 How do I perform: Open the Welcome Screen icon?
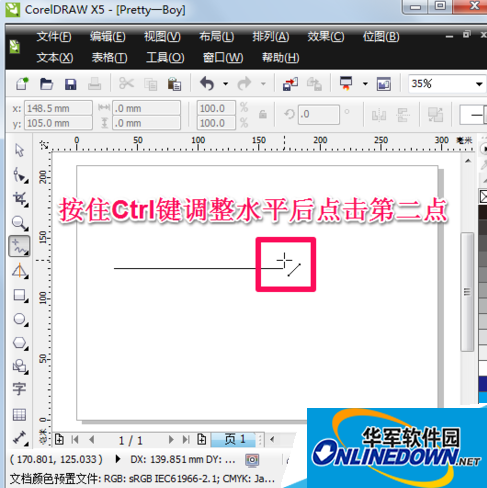point(384,84)
